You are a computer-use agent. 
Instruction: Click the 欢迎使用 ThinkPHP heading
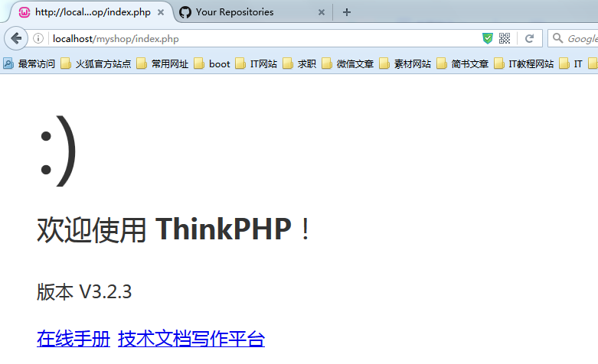tap(174, 229)
